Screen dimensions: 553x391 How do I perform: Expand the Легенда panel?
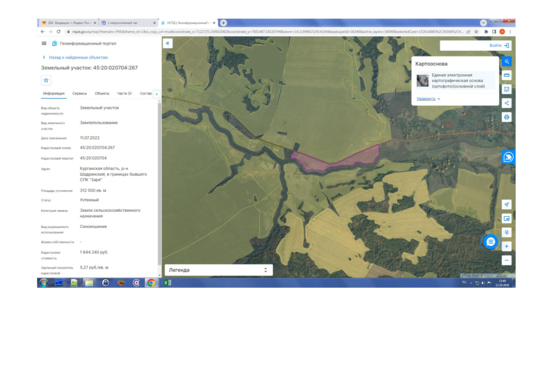coord(219,270)
